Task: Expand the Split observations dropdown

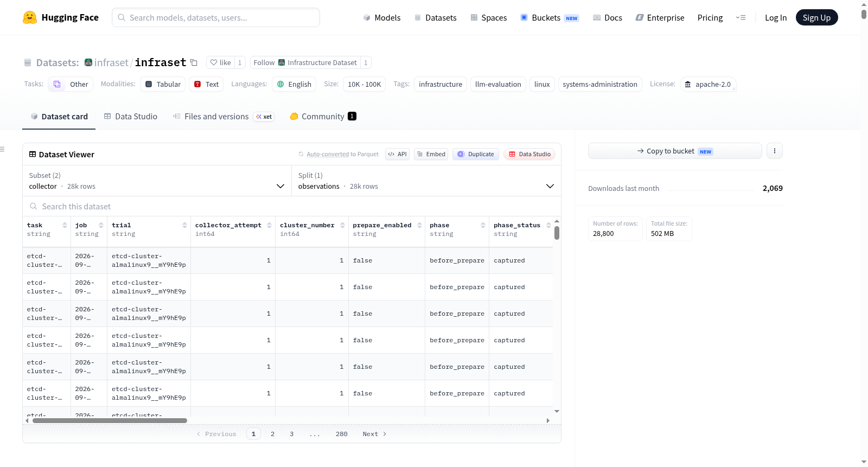Action: coord(426,181)
